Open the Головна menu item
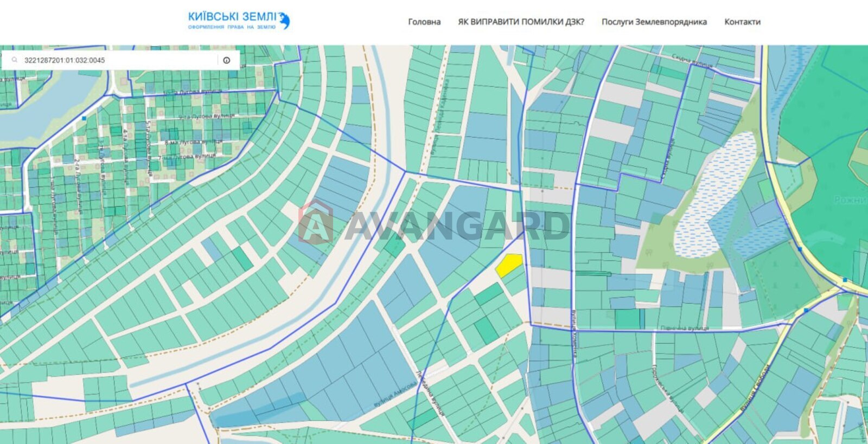868x444 pixels. pos(424,22)
